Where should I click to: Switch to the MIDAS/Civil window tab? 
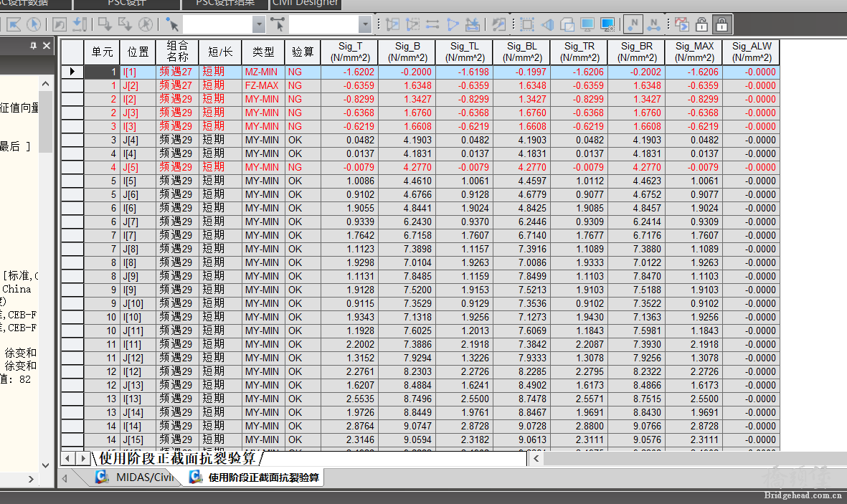point(135,477)
